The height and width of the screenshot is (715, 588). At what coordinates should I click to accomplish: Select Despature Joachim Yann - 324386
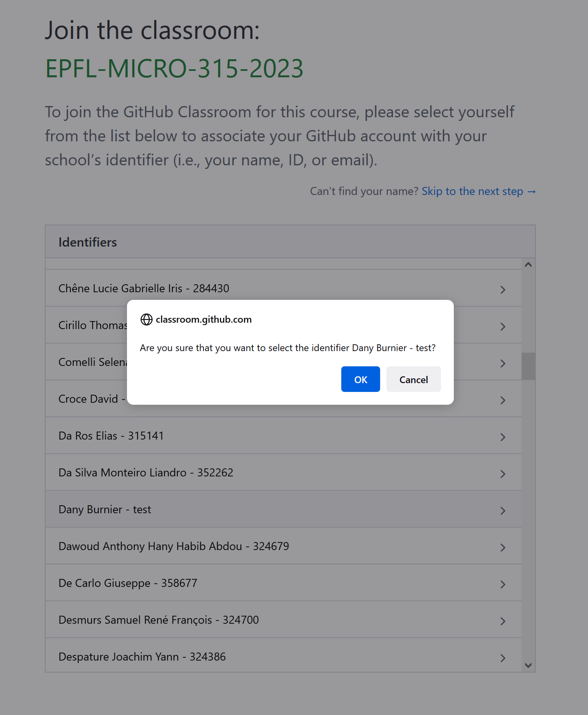142,657
